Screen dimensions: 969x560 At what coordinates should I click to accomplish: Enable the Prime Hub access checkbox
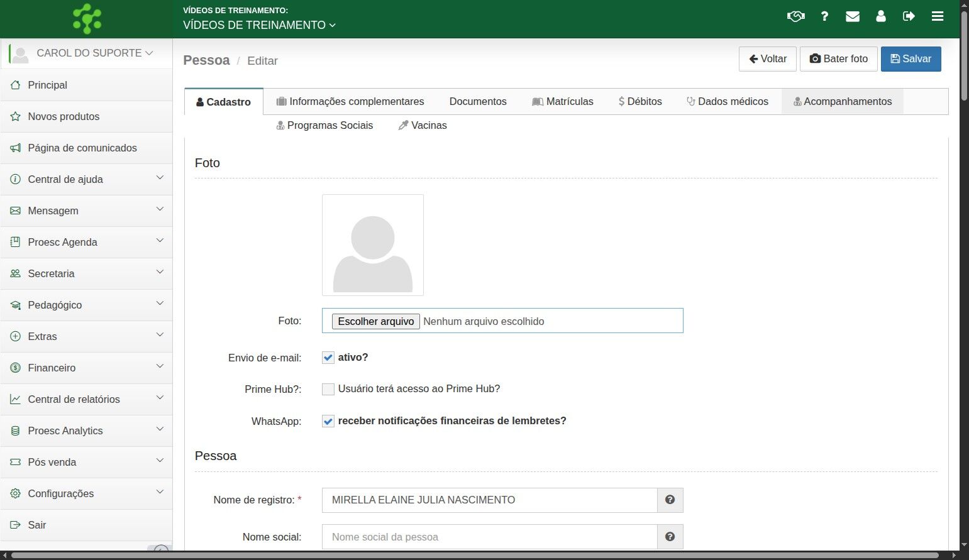point(328,389)
